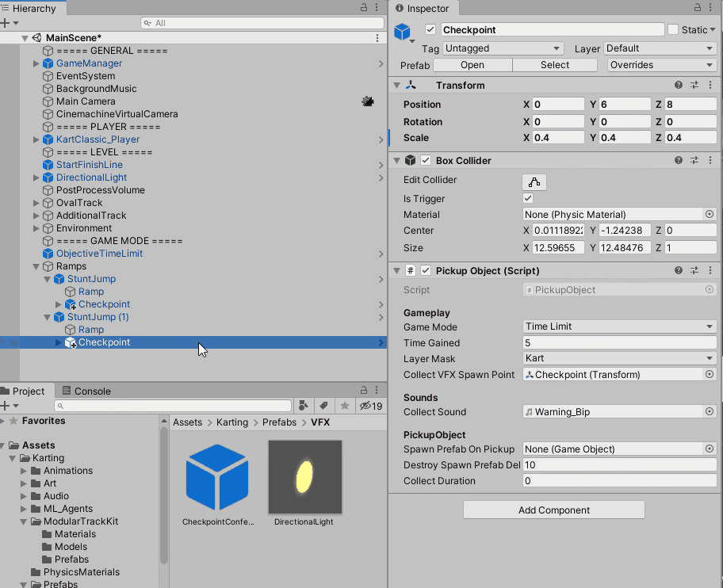Click the Project folder tree scrollbar
The image size is (723, 588).
click(163, 495)
